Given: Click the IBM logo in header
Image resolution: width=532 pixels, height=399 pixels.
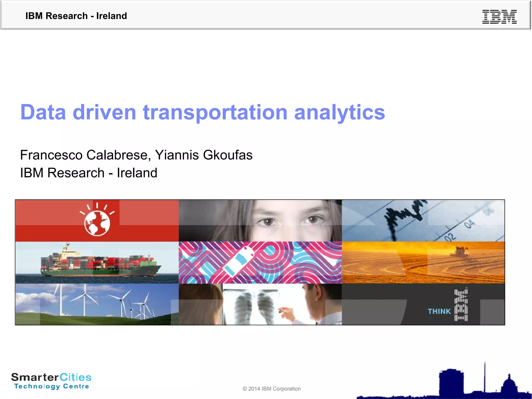Looking at the screenshot, I should pyautogui.click(x=499, y=17).
